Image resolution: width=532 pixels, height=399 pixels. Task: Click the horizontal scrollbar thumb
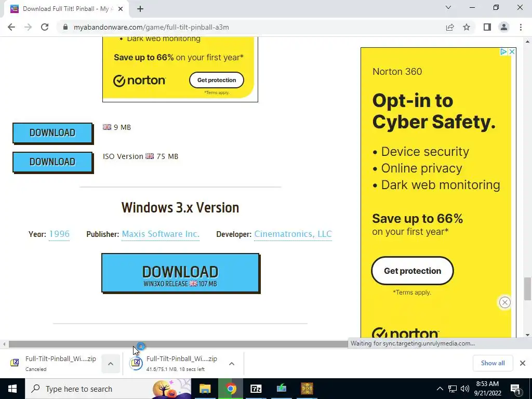click(x=178, y=344)
